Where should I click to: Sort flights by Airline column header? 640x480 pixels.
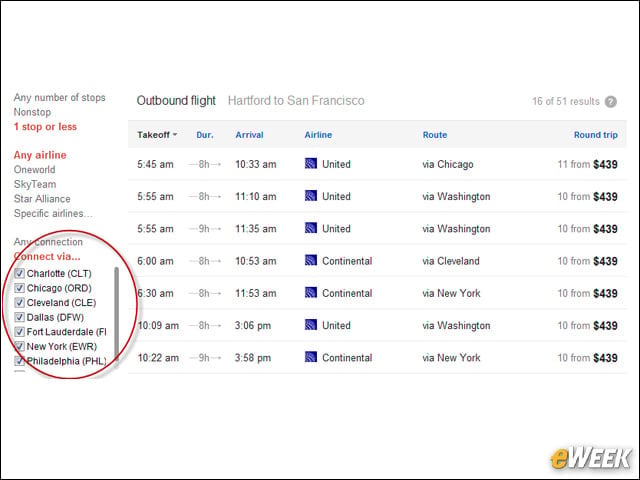[318, 135]
